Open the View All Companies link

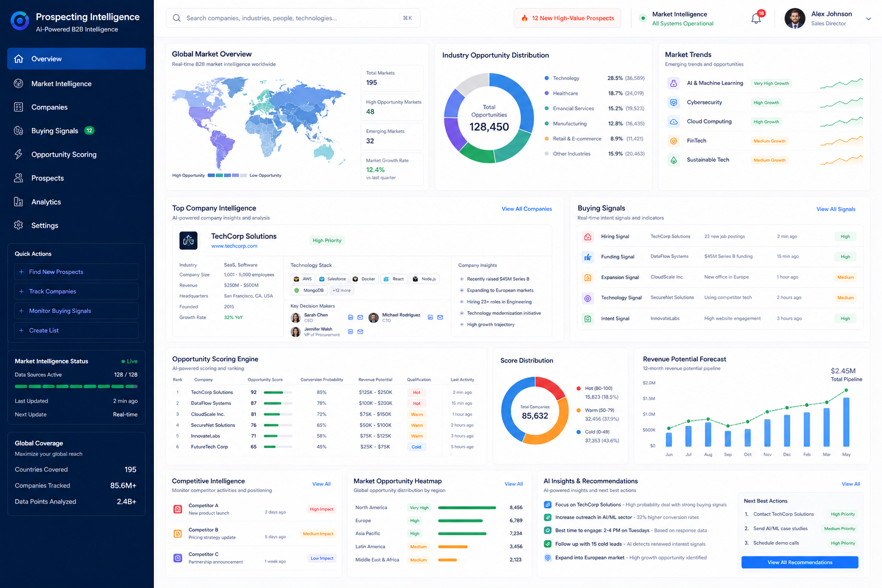527,209
